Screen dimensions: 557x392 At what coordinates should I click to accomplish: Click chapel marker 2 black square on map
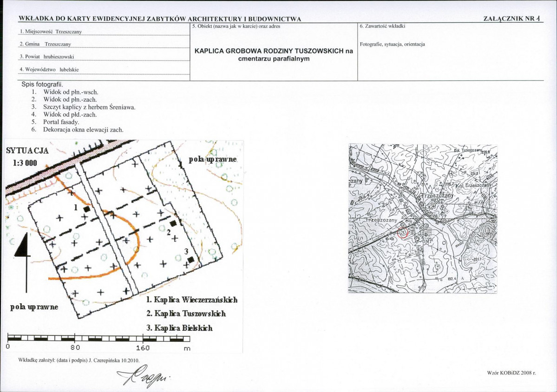point(173,223)
